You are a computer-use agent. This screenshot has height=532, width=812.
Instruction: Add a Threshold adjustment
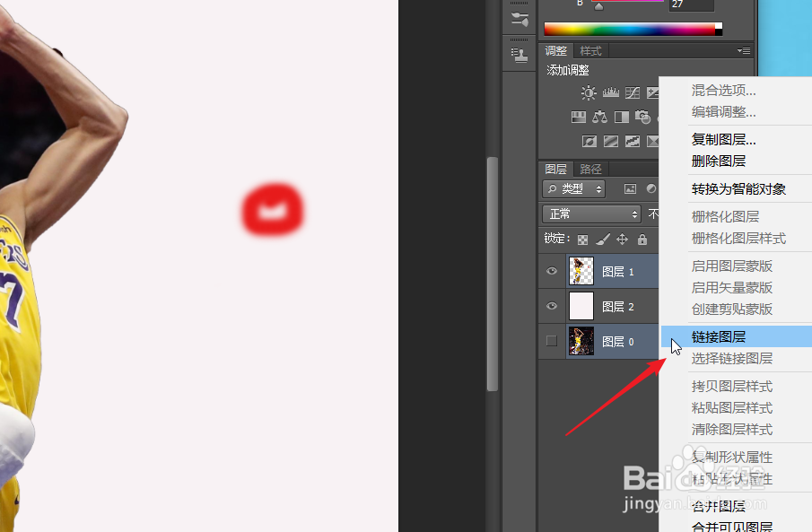(x=633, y=141)
